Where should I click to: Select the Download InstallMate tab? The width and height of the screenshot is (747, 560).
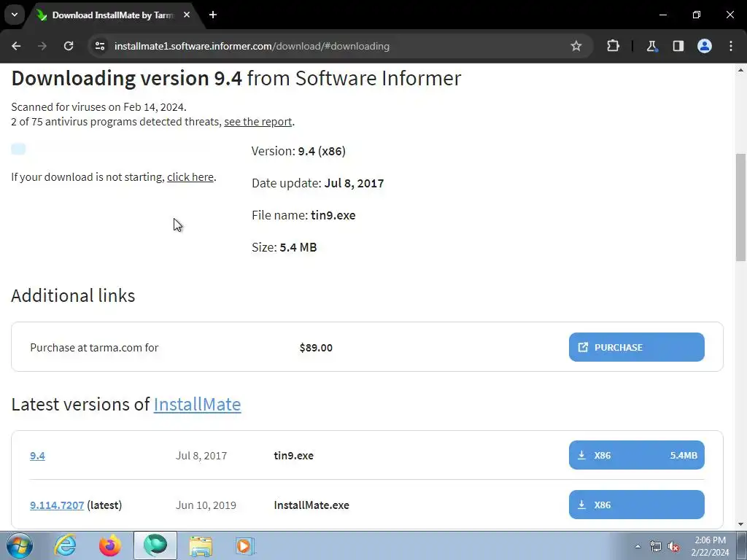[x=113, y=15]
